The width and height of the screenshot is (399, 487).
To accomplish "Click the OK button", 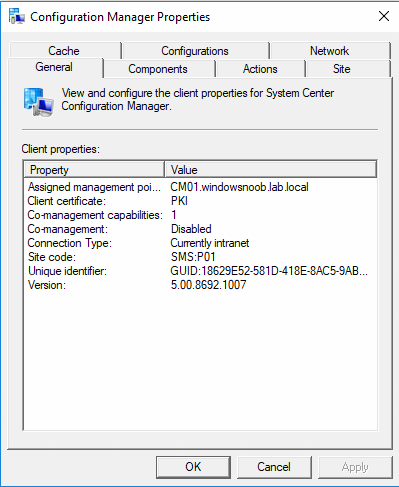I will coord(193,467).
